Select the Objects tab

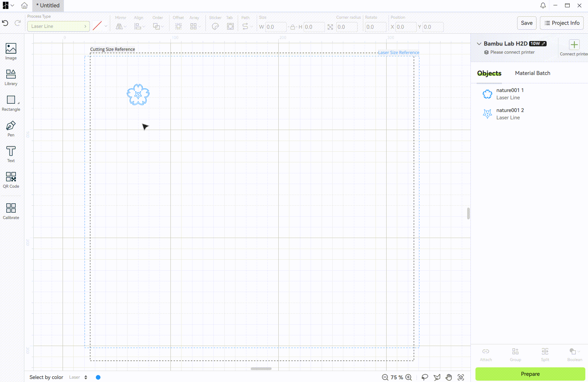[x=489, y=73]
